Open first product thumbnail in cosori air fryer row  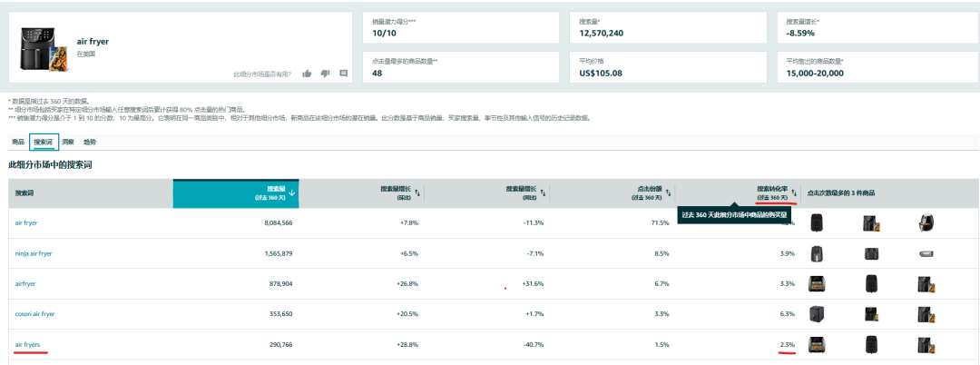tap(816, 314)
